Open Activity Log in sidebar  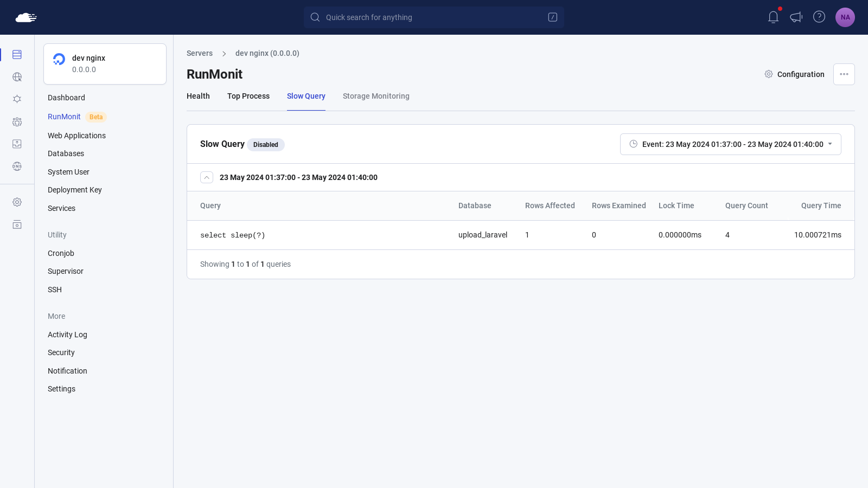click(x=67, y=335)
